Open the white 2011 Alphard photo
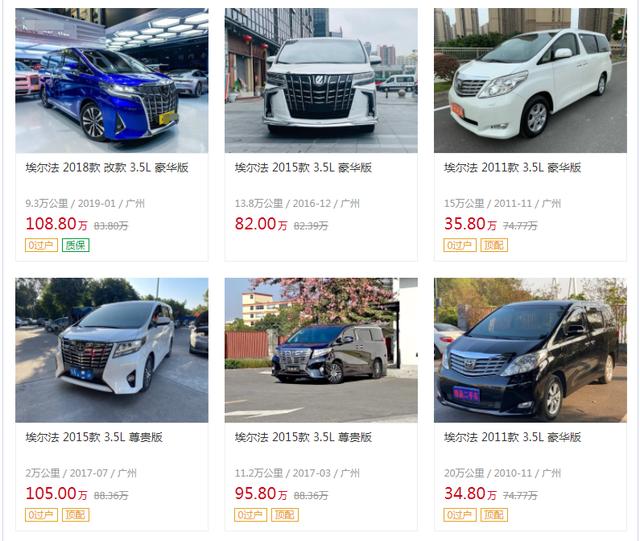The width and height of the screenshot is (640, 541). point(530,80)
